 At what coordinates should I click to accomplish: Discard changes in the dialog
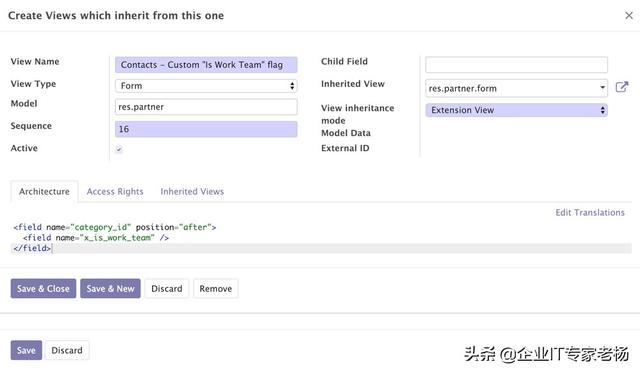click(167, 289)
